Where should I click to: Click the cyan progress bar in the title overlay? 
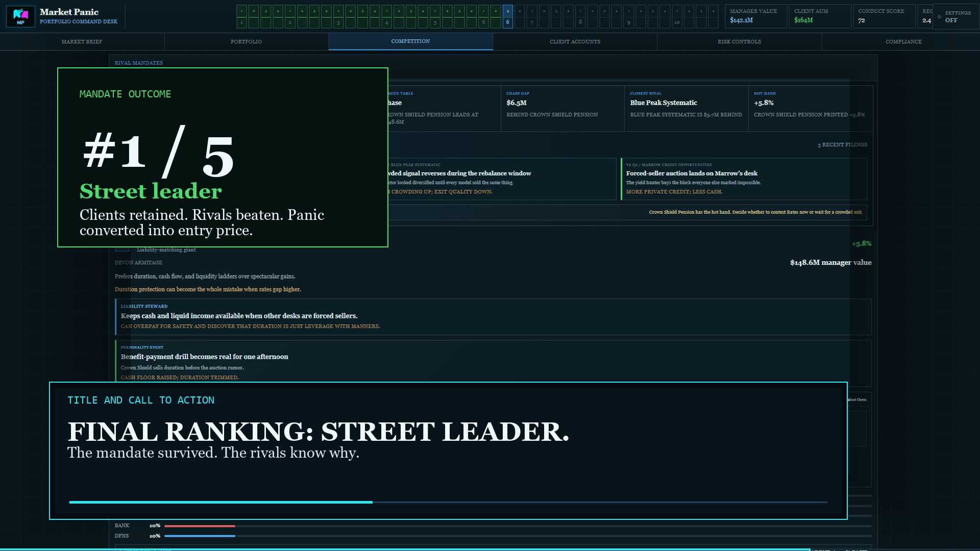pyautogui.click(x=448, y=502)
